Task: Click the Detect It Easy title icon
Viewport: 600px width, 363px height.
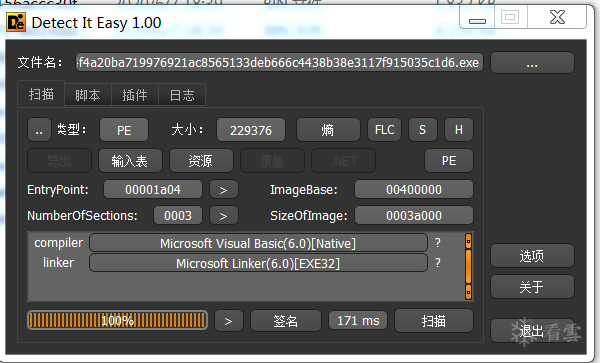Action: click(16, 23)
